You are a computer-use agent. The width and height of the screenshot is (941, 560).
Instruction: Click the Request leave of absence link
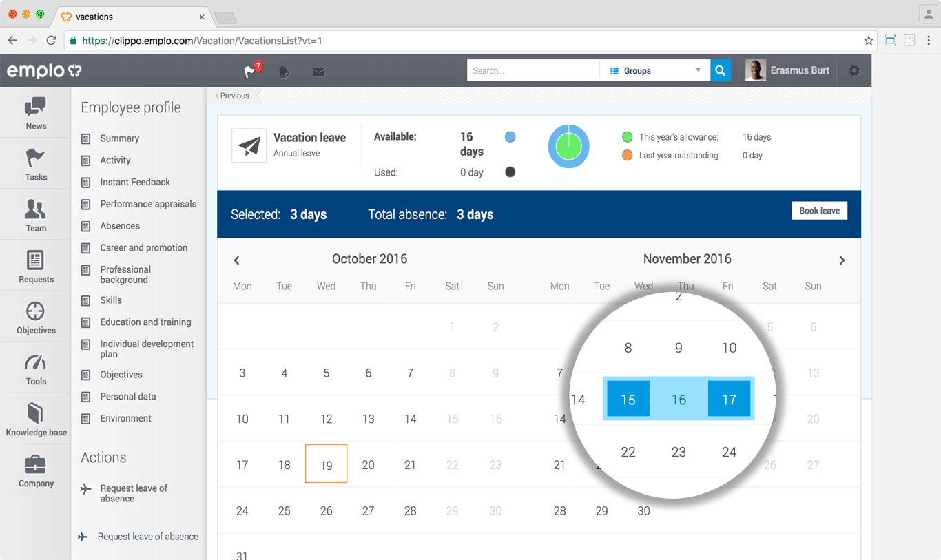[143, 536]
